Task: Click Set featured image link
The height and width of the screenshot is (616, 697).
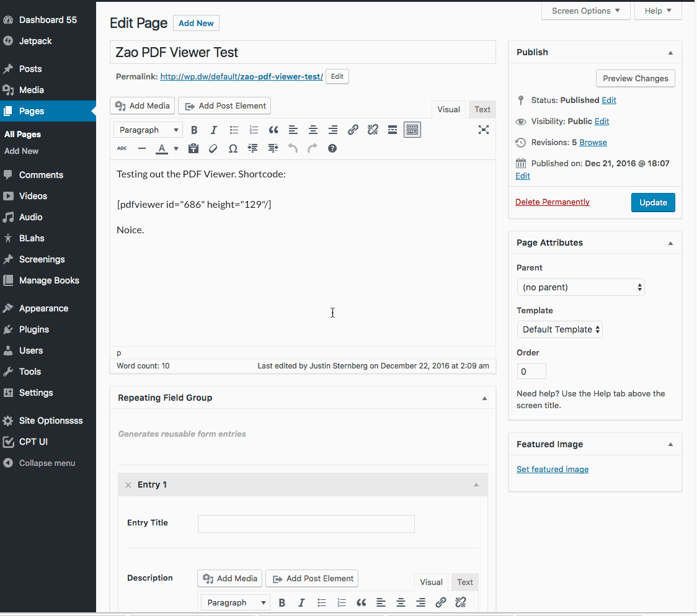Action: 553,469
